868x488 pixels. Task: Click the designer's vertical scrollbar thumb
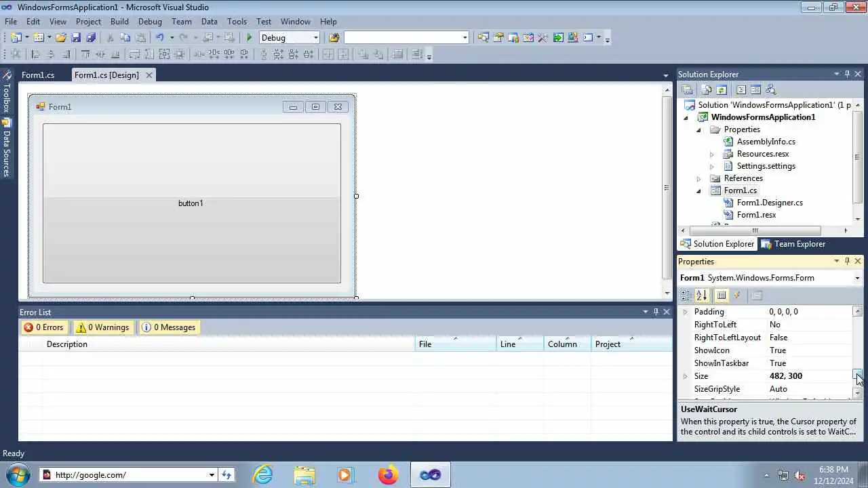coord(666,188)
